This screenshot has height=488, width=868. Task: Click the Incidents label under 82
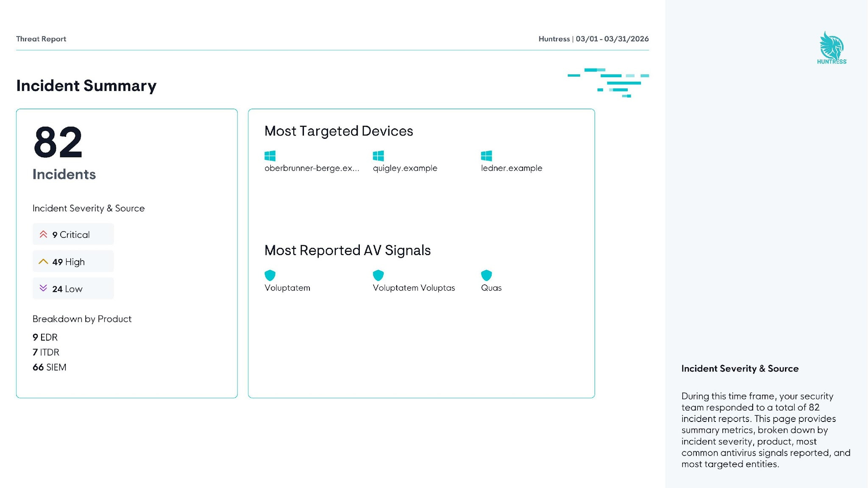point(64,174)
